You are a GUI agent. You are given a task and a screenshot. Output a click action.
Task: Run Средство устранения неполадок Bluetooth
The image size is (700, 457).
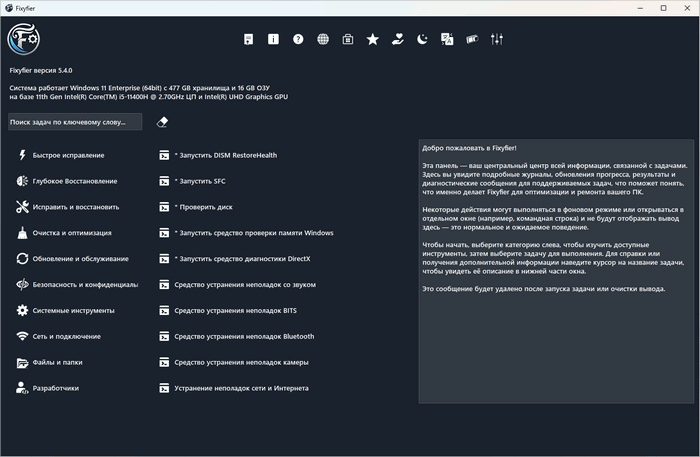pos(244,337)
